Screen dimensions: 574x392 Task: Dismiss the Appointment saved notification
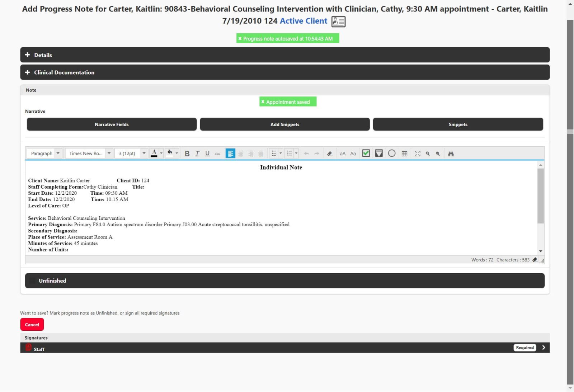[x=263, y=102]
